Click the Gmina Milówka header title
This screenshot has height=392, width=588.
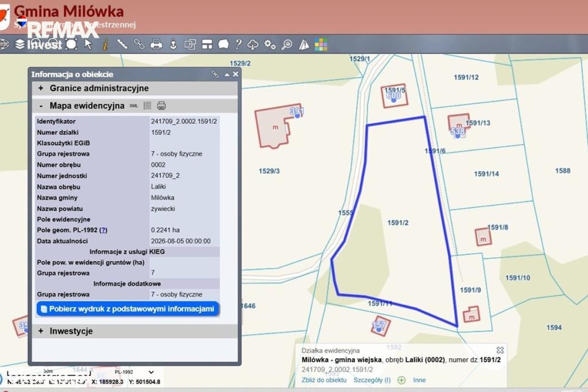[69, 11]
